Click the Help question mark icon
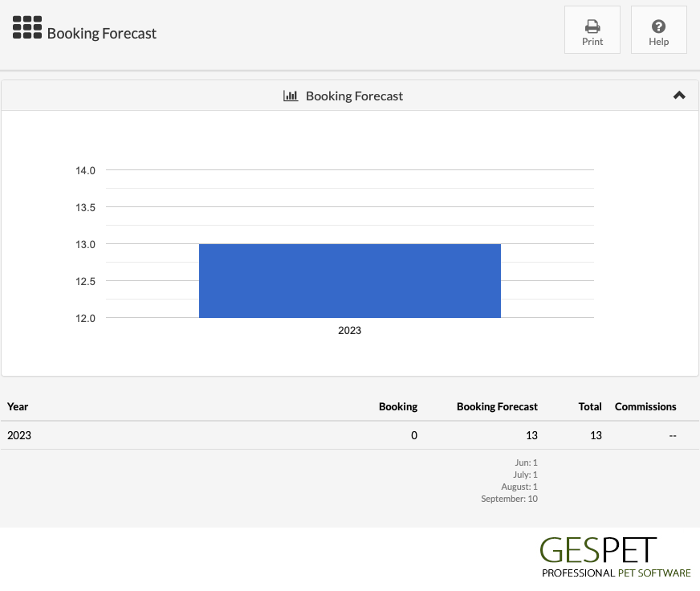Image resolution: width=700 pixels, height=591 pixels. tap(658, 26)
